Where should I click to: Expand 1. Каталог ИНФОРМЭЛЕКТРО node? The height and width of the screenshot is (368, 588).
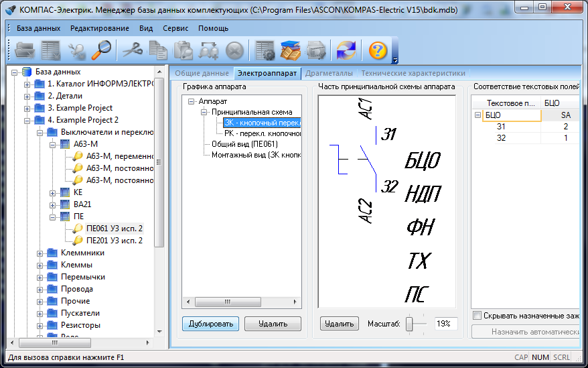[27, 85]
